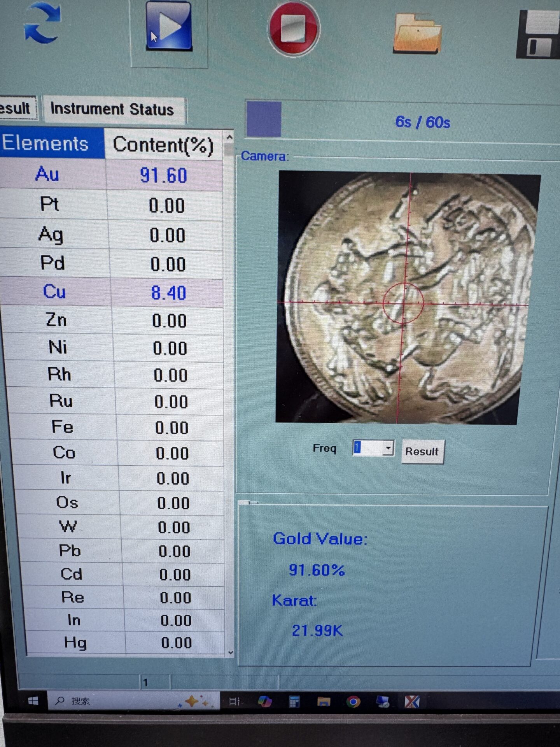Screen dimensions: 560x747
Task: Start measurement with the blue play button
Action: pyautogui.click(x=169, y=26)
